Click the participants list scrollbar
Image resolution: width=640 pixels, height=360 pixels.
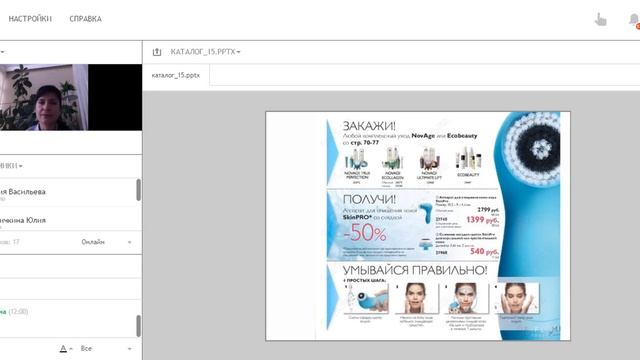(138, 190)
